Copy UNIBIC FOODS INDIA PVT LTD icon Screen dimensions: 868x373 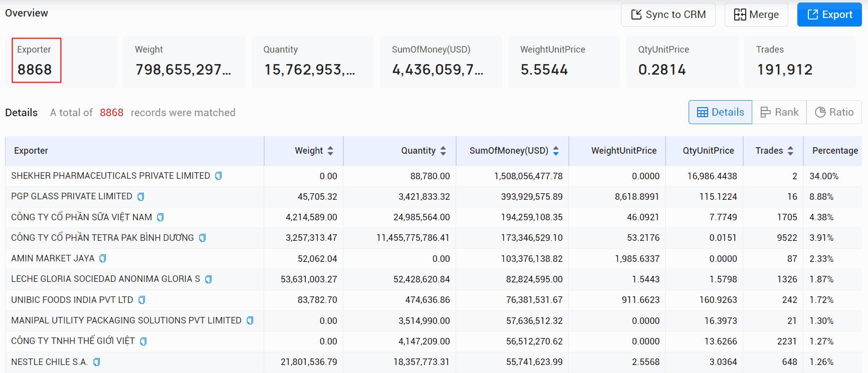click(x=142, y=300)
